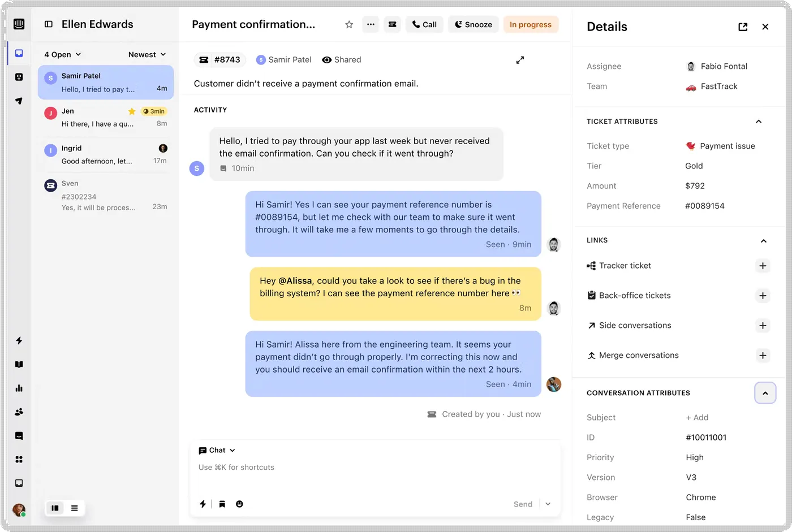
Task: Expand the conversation with the diagonal arrows icon
Action: 520,60
